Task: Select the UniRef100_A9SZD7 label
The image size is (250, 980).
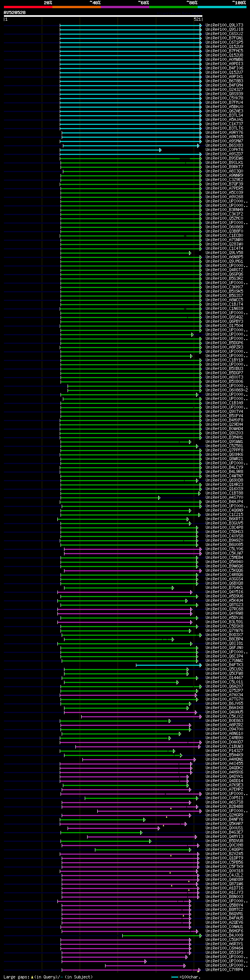Action: [x=224, y=154]
